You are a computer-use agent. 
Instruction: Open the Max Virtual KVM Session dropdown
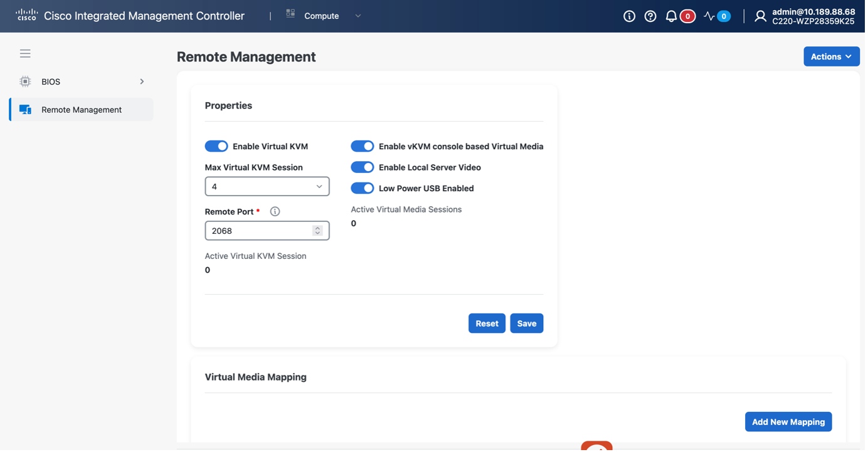pyautogui.click(x=267, y=186)
